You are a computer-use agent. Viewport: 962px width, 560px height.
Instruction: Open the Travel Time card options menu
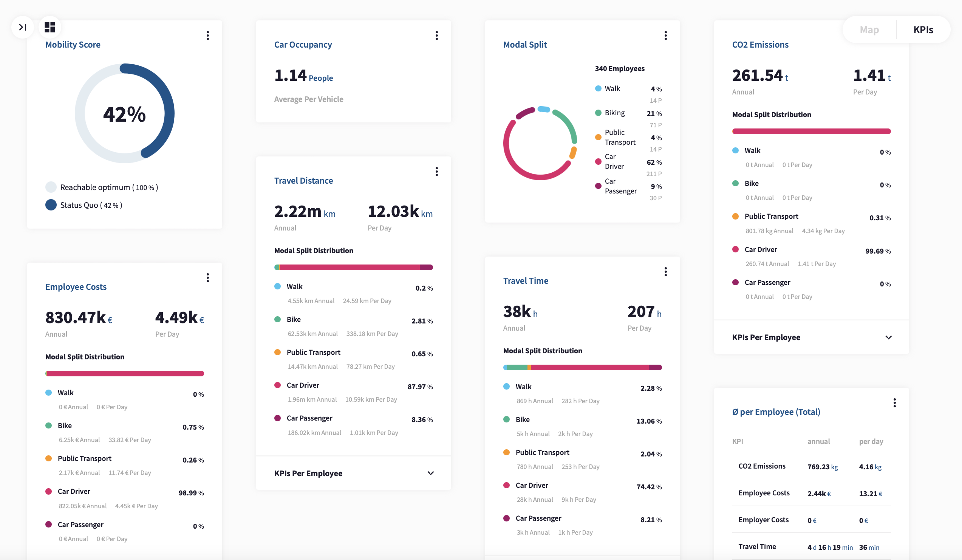click(x=665, y=271)
